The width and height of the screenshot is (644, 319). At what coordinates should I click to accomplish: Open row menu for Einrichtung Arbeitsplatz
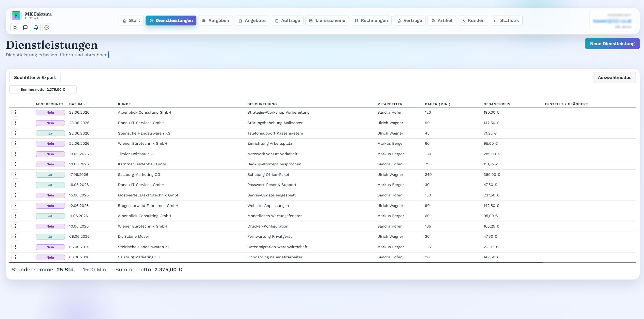click(x=16, y=143)
